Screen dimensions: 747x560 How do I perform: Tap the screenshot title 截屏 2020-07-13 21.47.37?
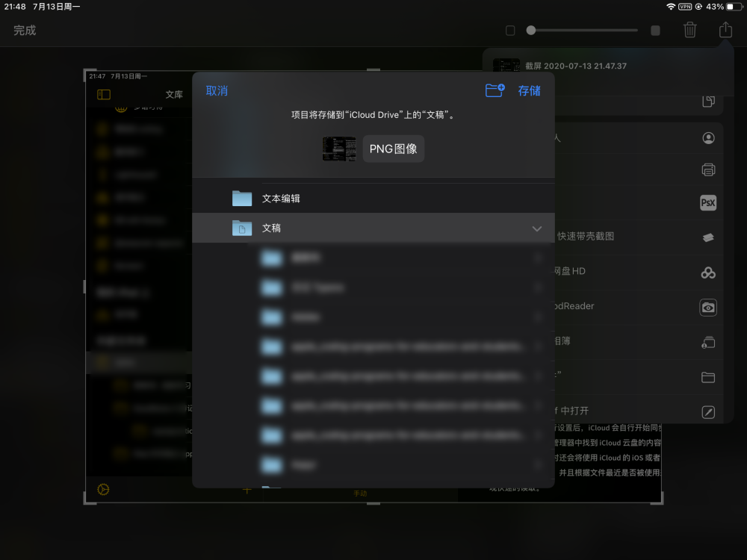[575, 66]
